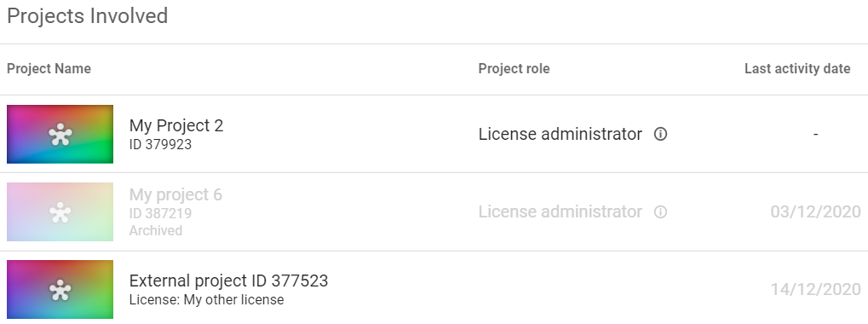Sort by Project Name column header
This screenshot has width=868, height=324.
tap(49, 69)
